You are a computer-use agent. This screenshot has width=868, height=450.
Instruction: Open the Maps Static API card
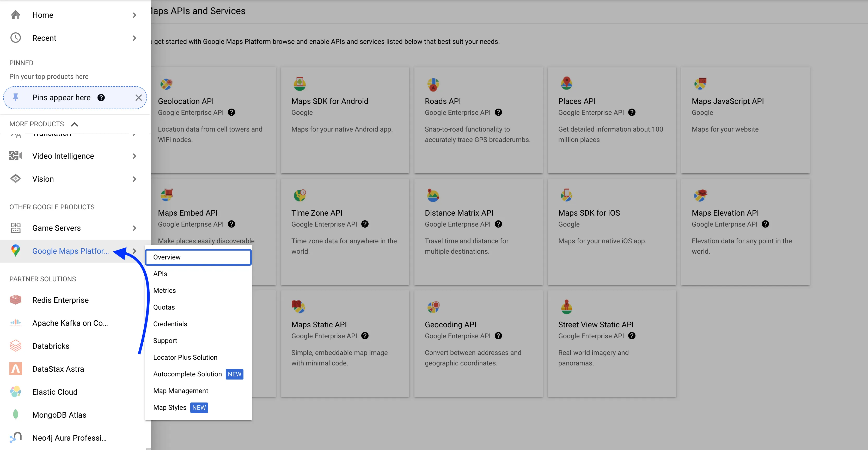(x=345, y=344)
